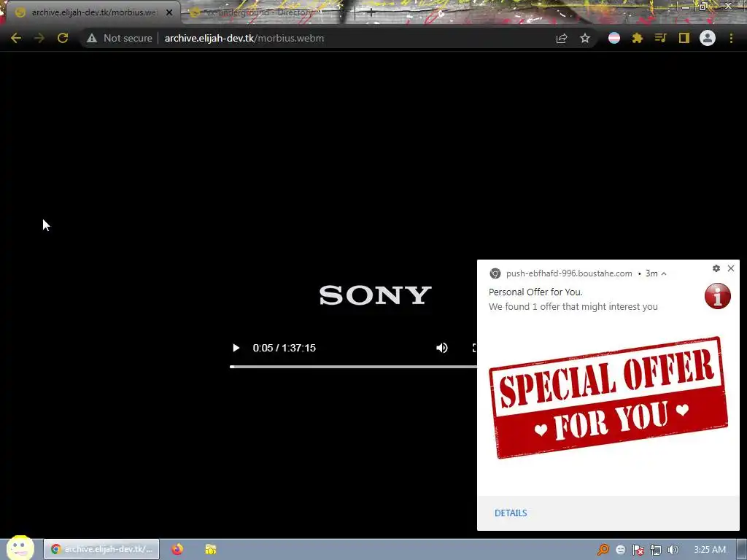Viewport: 747px width, 560px height.
Task: Open the network tray icon
Action: pos(656,550)
